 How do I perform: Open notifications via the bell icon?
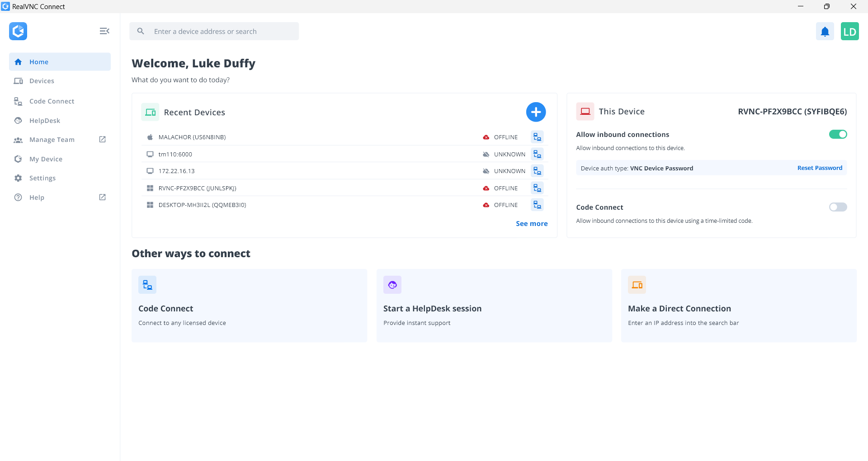coord(825,31)
